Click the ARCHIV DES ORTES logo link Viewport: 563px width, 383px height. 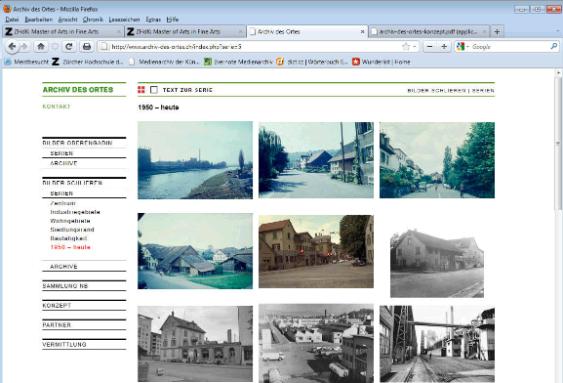coord(78,90)
